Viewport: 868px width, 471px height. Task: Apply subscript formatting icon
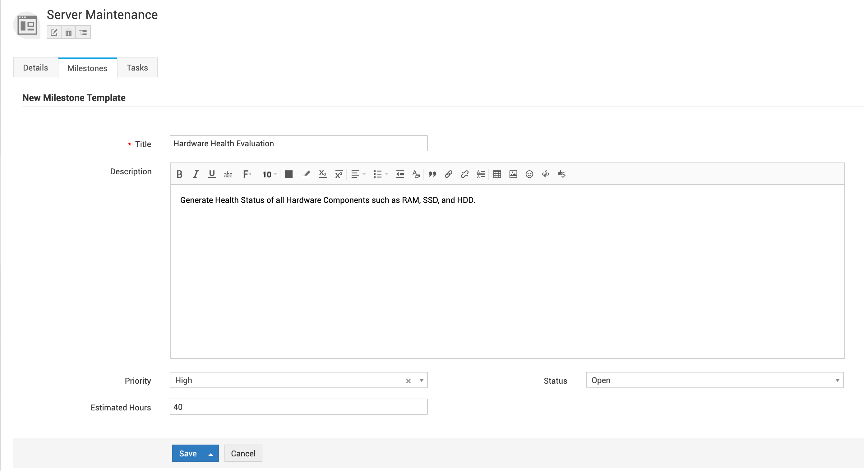[322, 174]
